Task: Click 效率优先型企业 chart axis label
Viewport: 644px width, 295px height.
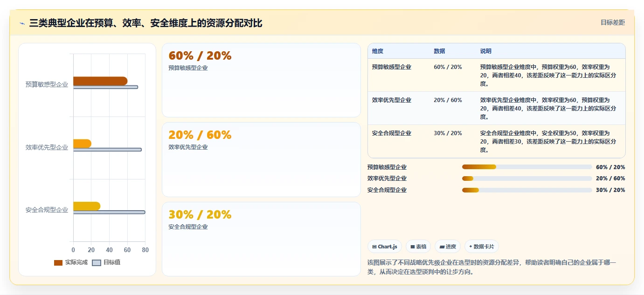Action: tap(47, 147)
